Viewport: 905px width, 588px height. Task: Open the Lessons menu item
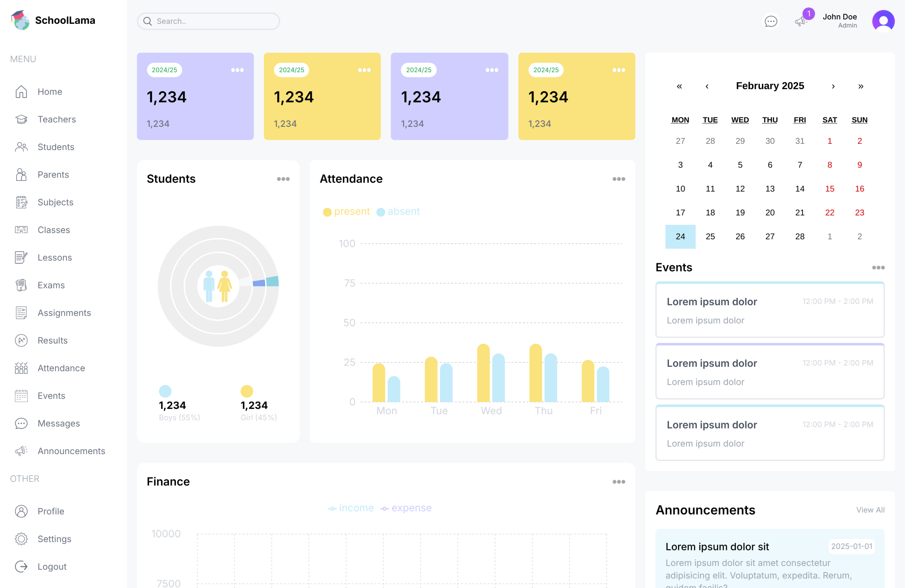(x=54, y=257)
